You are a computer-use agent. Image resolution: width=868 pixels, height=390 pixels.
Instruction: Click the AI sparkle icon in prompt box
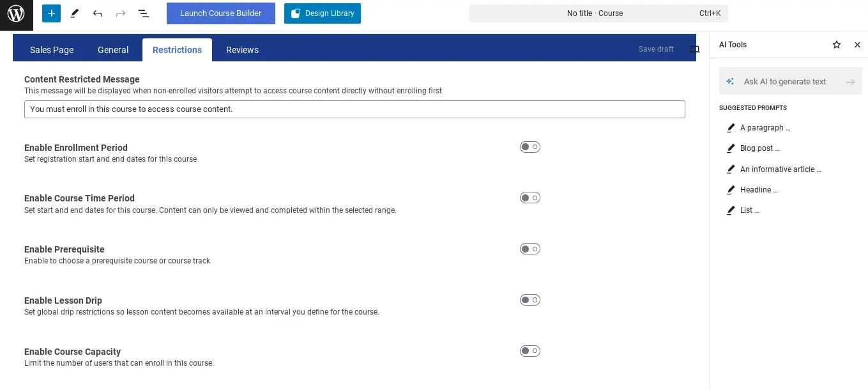tap(730, 82)
